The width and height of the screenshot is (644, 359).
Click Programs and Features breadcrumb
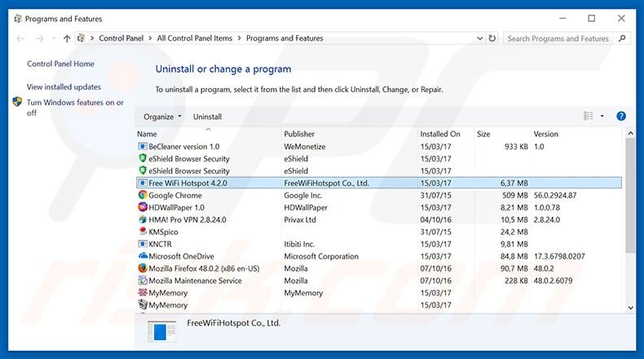[x=285, y=38]
